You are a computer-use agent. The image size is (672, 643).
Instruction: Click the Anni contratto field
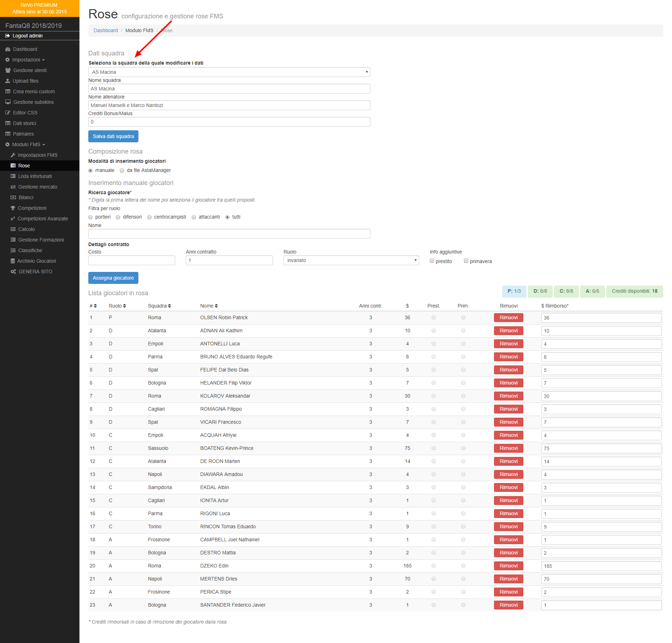click(x=229, y=260)
